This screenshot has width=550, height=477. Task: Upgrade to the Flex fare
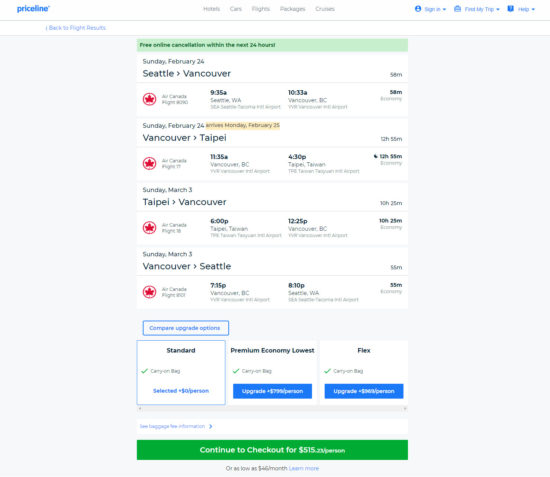tap(364, 391)
